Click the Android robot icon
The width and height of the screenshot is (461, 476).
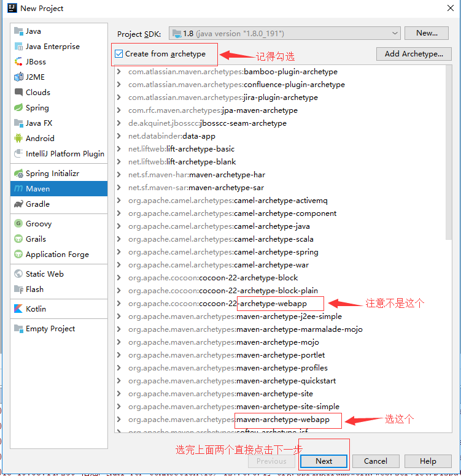click(18, 138)
